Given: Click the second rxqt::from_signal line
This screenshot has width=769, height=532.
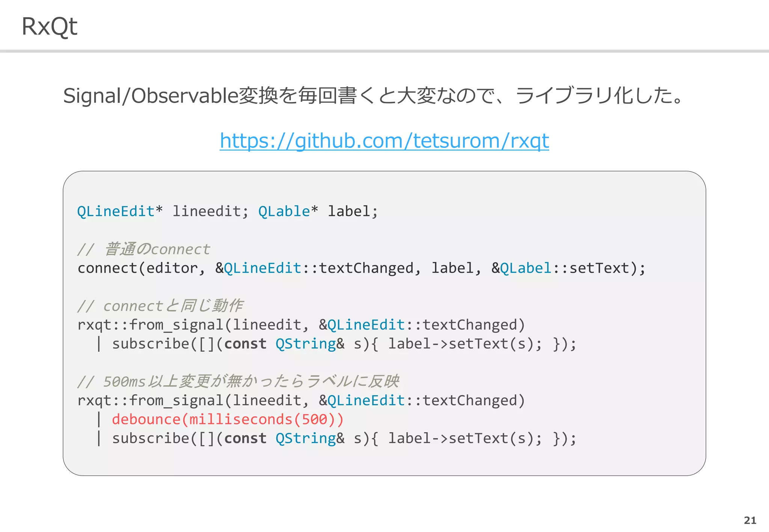Looking at the screenshot, I should (x=301, y=401).
